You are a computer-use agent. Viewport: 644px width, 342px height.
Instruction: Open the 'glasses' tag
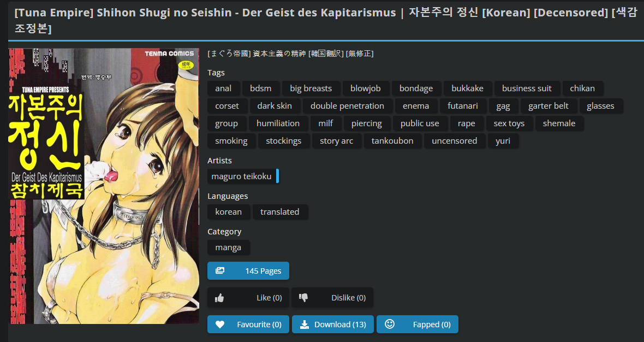(x=600, y=105)
